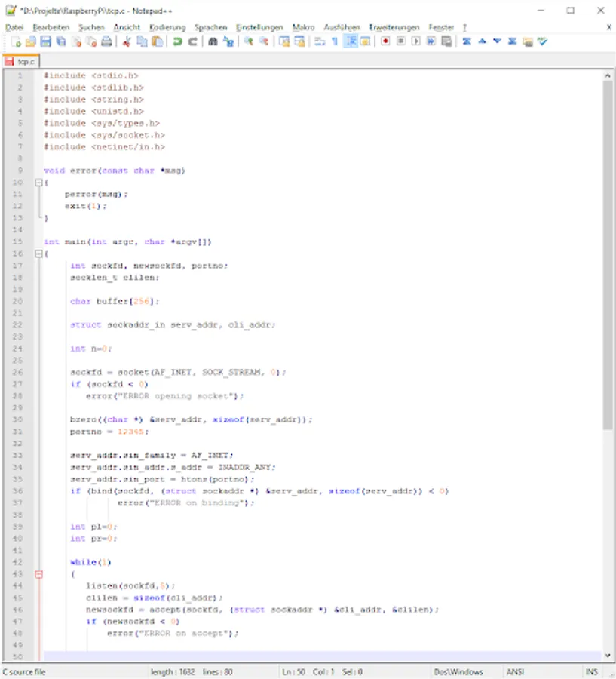Click the scrollbar down arrow

pos(608,656)
